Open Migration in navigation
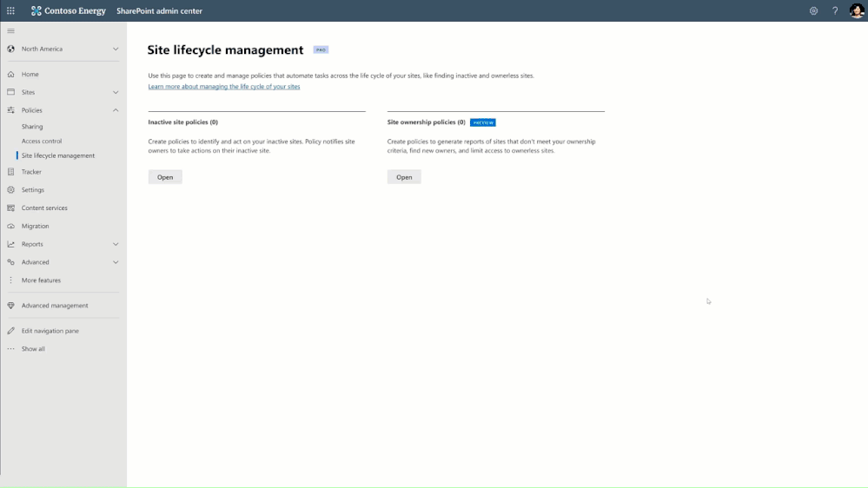This screenshot has height=488, width=868. (x=35, y=226)
